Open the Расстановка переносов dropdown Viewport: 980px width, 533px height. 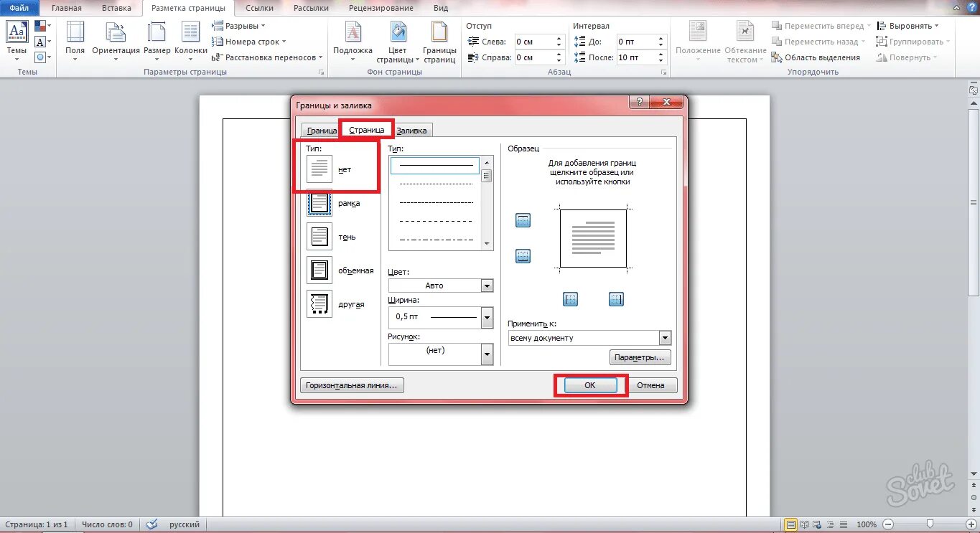coord(268,57)
